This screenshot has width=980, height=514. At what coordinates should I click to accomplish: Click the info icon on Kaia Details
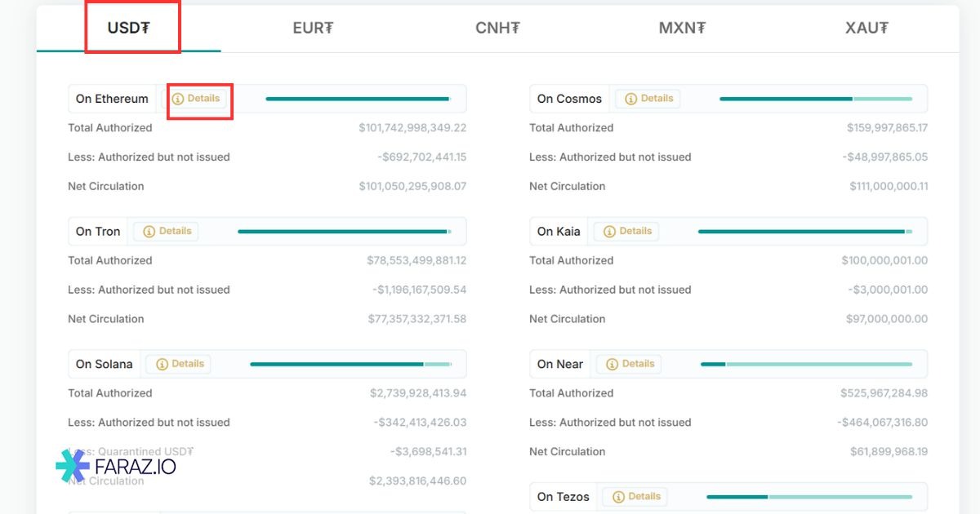(x=611, y=231)
